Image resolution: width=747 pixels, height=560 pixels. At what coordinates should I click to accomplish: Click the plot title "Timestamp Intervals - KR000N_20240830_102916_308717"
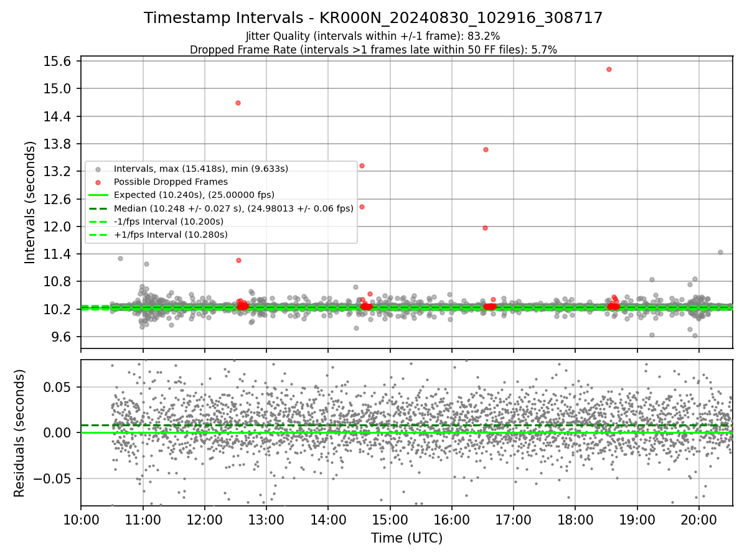click(374, 18)
